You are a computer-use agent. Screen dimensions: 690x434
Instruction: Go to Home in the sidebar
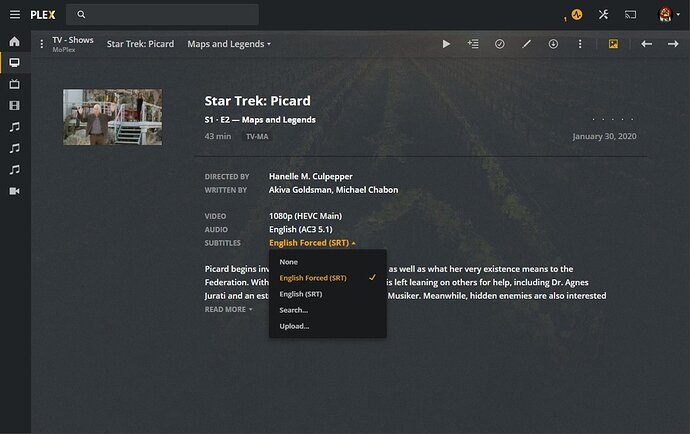15,41
